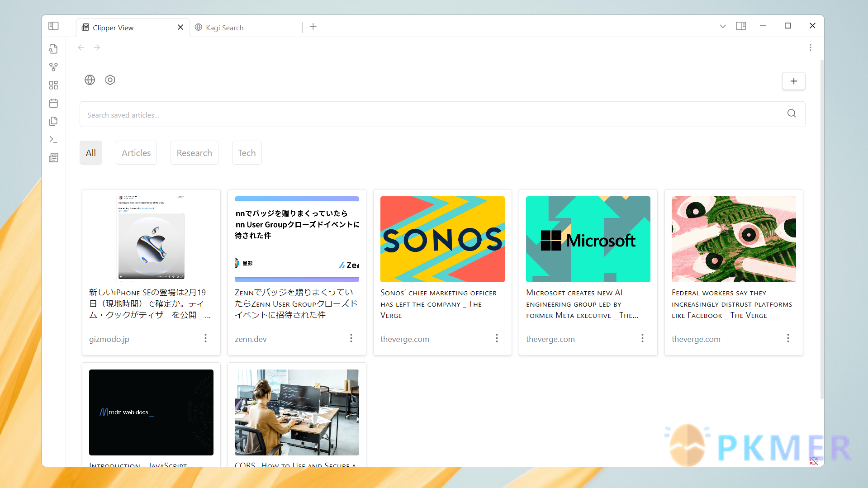Toggle the right sidebar panel icon
Viewport: 868px width, 488px height.
click(741, 26)
